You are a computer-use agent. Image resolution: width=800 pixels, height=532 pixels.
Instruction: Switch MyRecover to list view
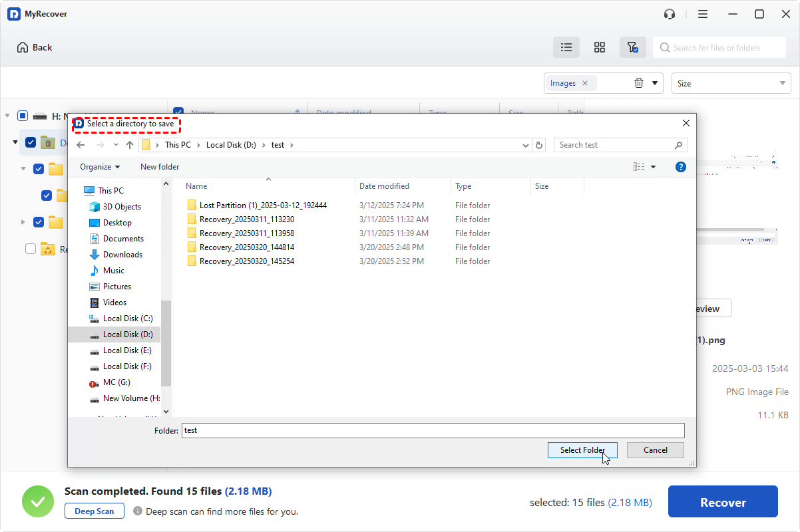coord(566,47)
